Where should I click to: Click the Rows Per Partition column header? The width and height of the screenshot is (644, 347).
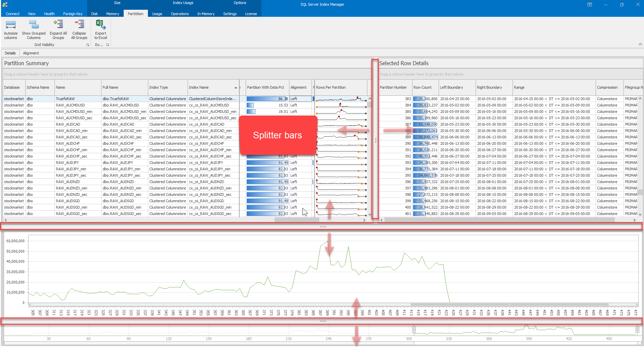pos(341,87)
